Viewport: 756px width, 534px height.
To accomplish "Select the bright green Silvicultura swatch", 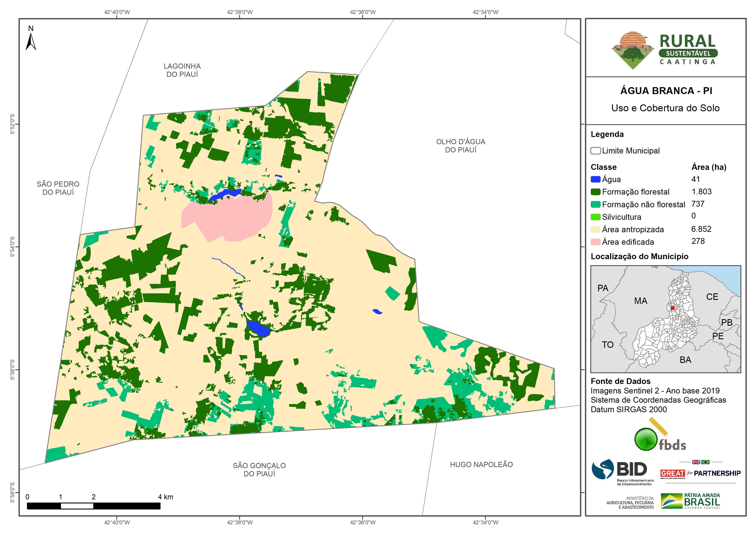I will (x=595, y=217).
